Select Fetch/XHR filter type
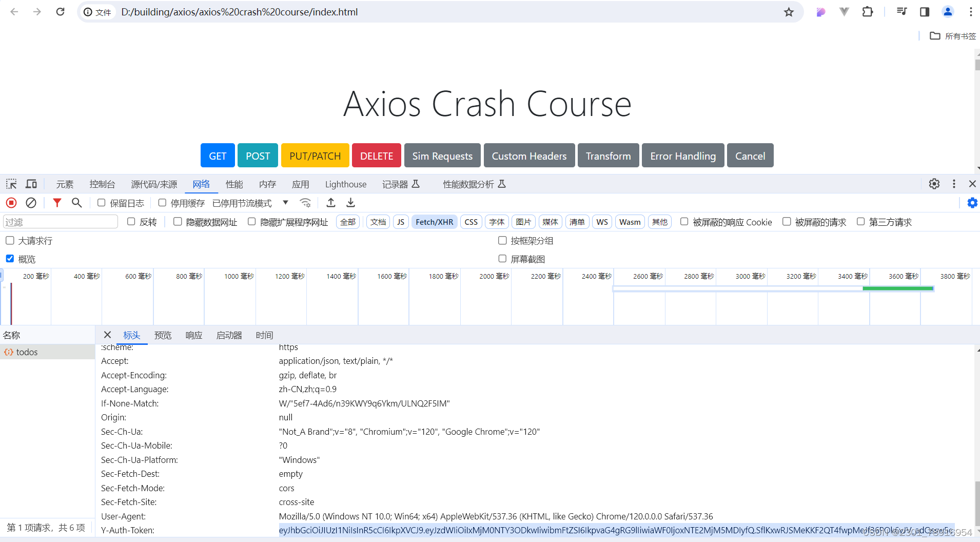This screenshot has height=542, width=980. [x=434, y=222]
